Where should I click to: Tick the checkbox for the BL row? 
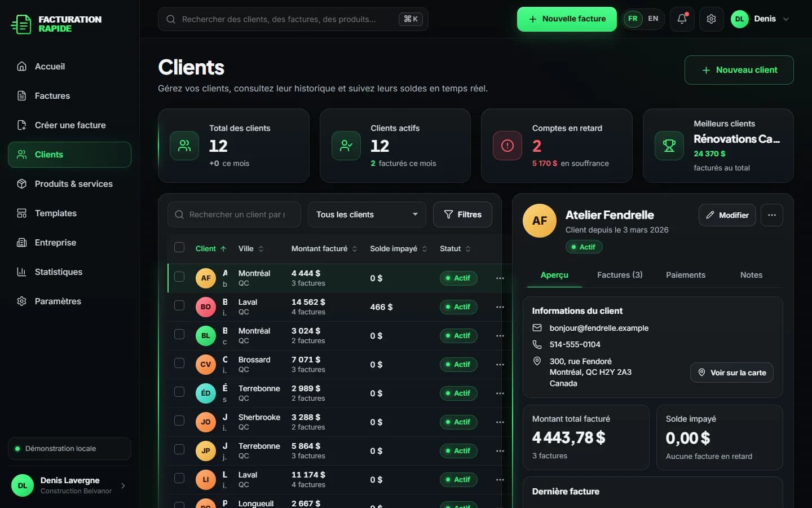coord(179,334)
